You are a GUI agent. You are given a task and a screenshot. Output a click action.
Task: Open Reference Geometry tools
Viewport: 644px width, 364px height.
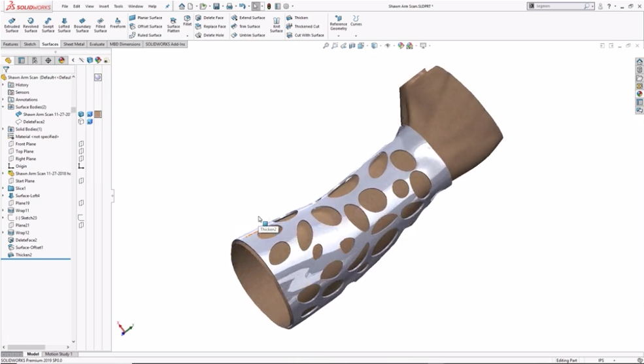tap(339, 24)
